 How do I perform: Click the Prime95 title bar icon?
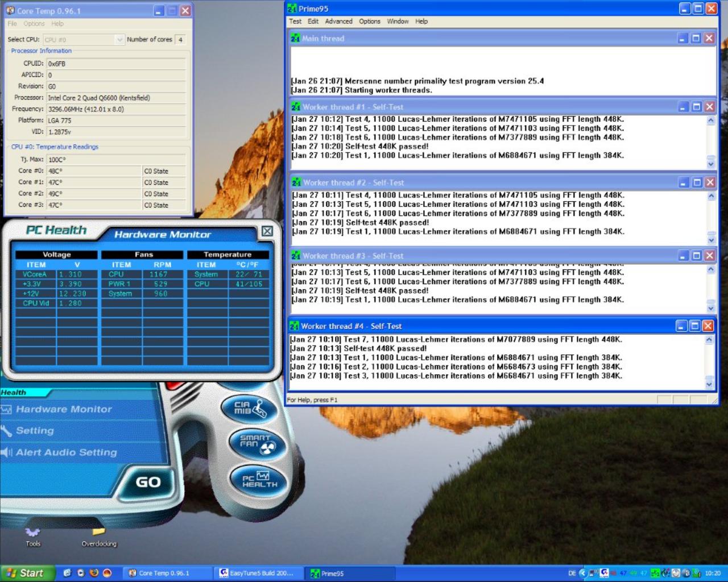point(292,9)
